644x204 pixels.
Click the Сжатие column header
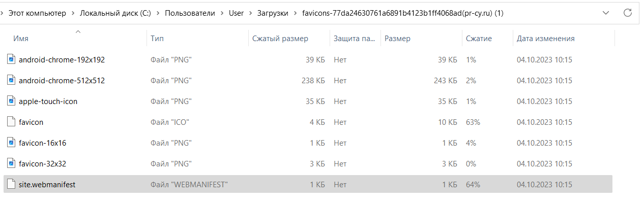point(478,39)
